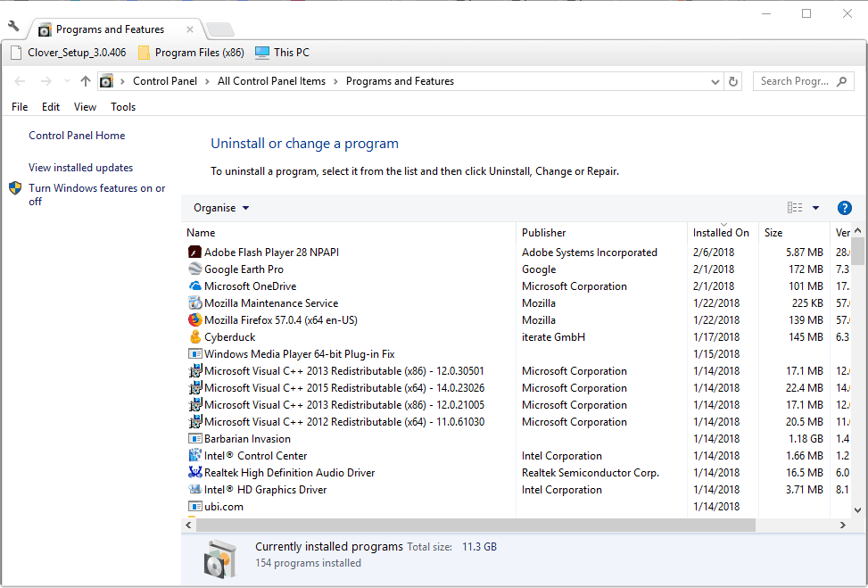
Task: Go to Control Panel Home
Action: pyautogui.click(x=77, y=136)
